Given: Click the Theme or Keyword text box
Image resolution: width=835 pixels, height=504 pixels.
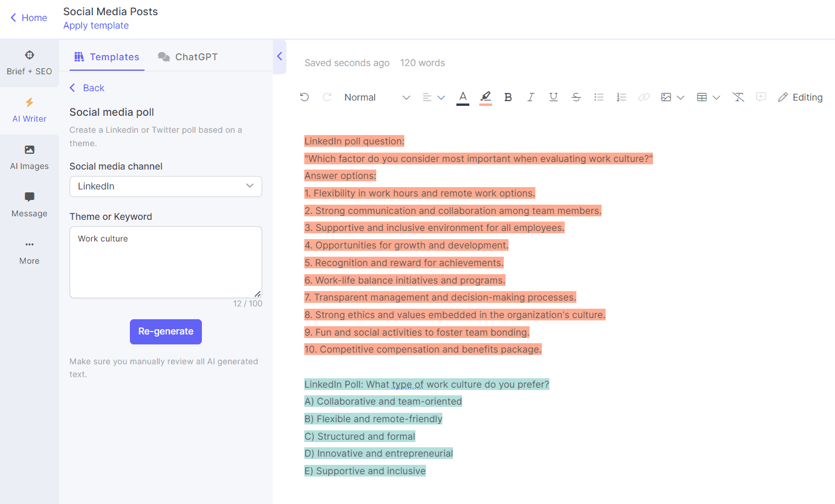Looking at the screenshot, I should tap(166, 262).
